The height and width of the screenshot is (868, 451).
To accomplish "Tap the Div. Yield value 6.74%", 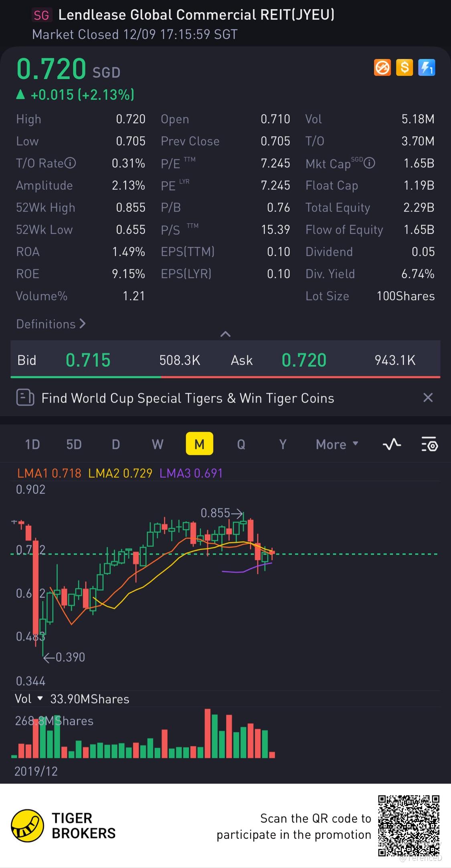I will click(418, 274).
